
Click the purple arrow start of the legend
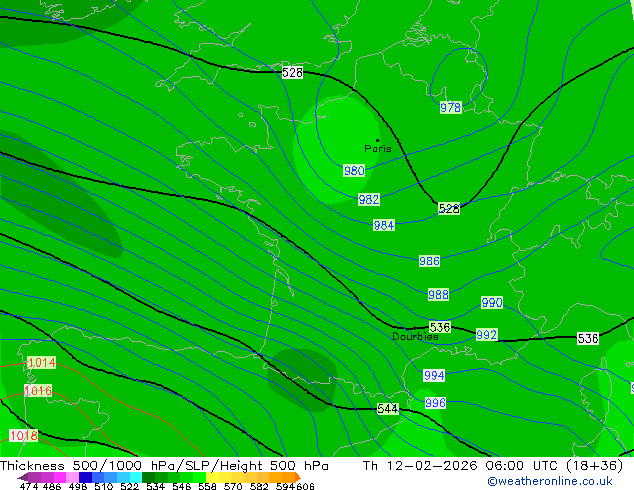(23, 477)
